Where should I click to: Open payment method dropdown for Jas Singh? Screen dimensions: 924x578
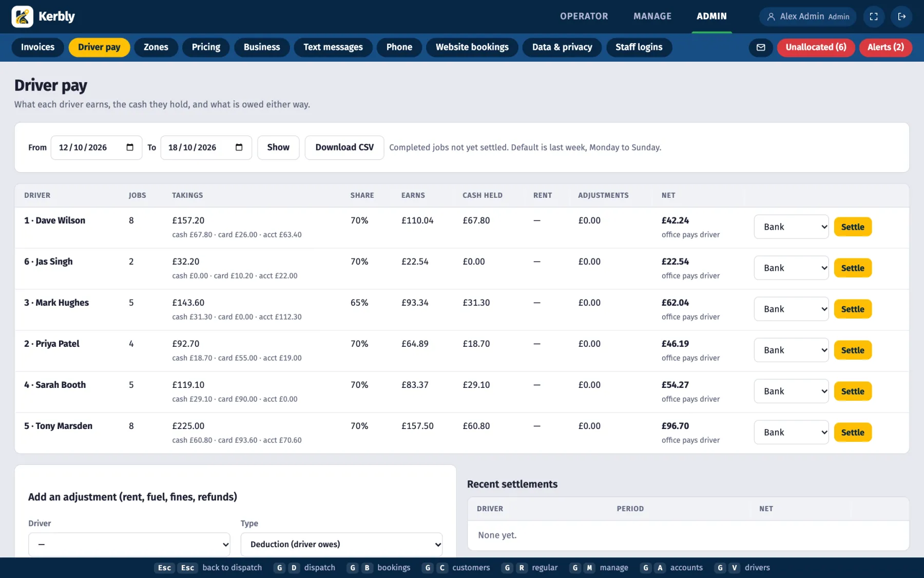[x=791, y=268]
